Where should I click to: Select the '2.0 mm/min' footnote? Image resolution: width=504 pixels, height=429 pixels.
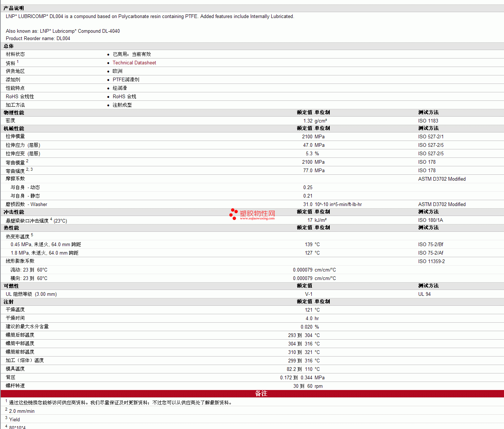(22, 411)
